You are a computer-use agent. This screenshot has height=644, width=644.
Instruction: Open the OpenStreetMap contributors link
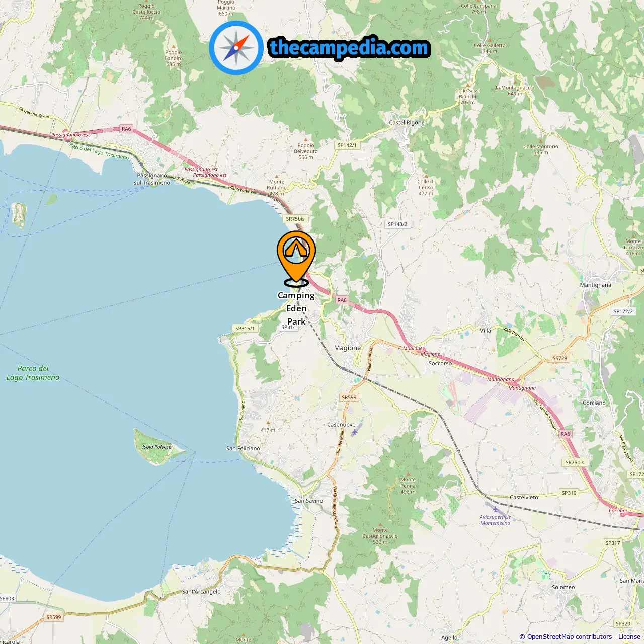pyautogui.click(x=570, y=637)
